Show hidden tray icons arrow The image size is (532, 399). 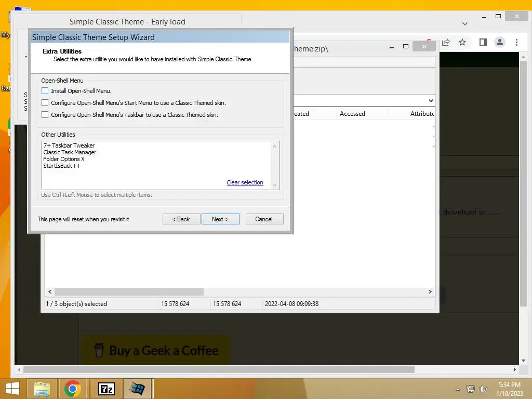(458, 389)
